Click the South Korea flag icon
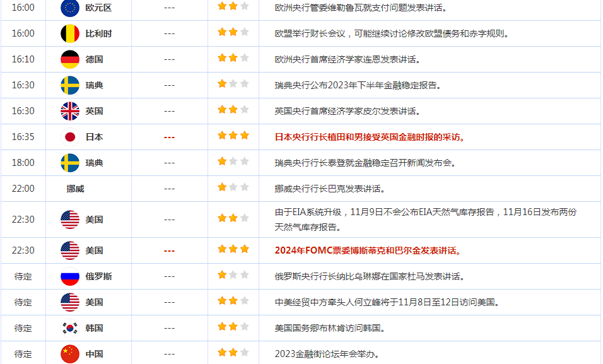The image size is (603, 364). click(x=70, y=328)
